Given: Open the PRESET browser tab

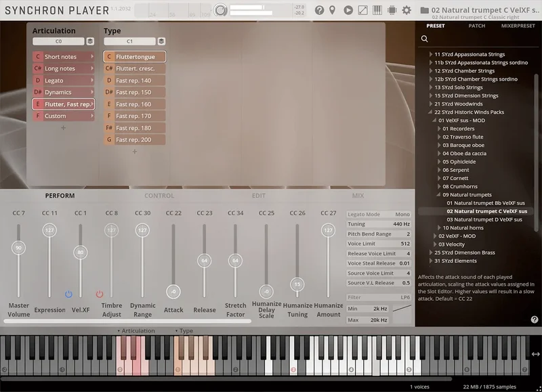Looking at the screenshot, I should pos(436,26).
